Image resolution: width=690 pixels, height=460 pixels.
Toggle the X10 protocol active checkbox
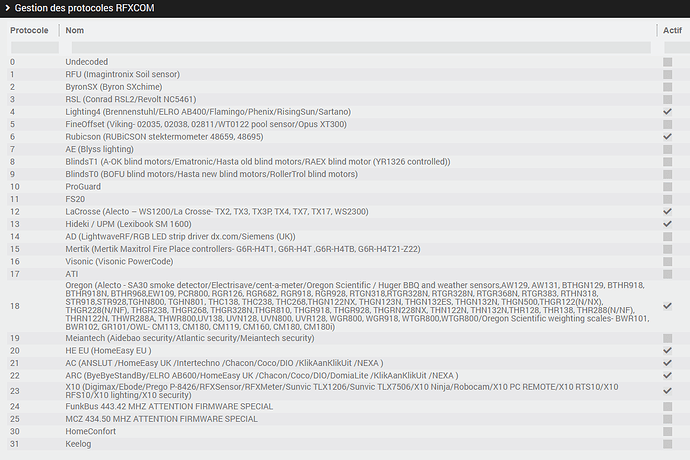(667, 390)
